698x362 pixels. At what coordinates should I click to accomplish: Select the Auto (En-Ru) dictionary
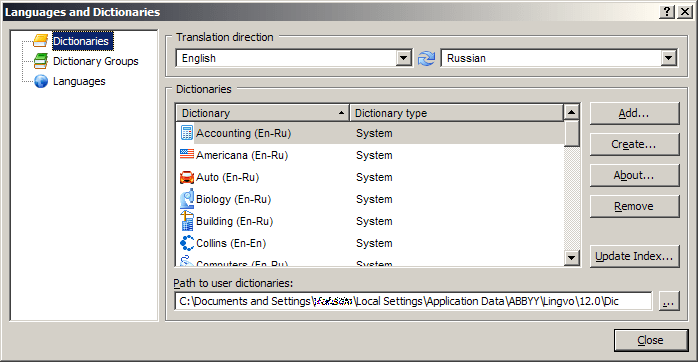[370, 177]
